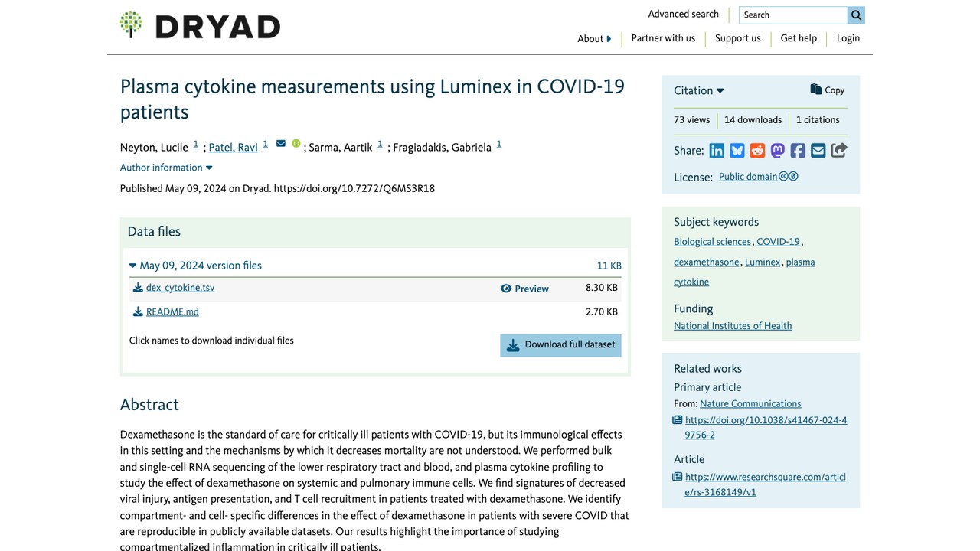Click the 'Published May 09, 2024' DOI line
Screen dimensions: 980x551
pyautogui.click(x=277, y=188)
